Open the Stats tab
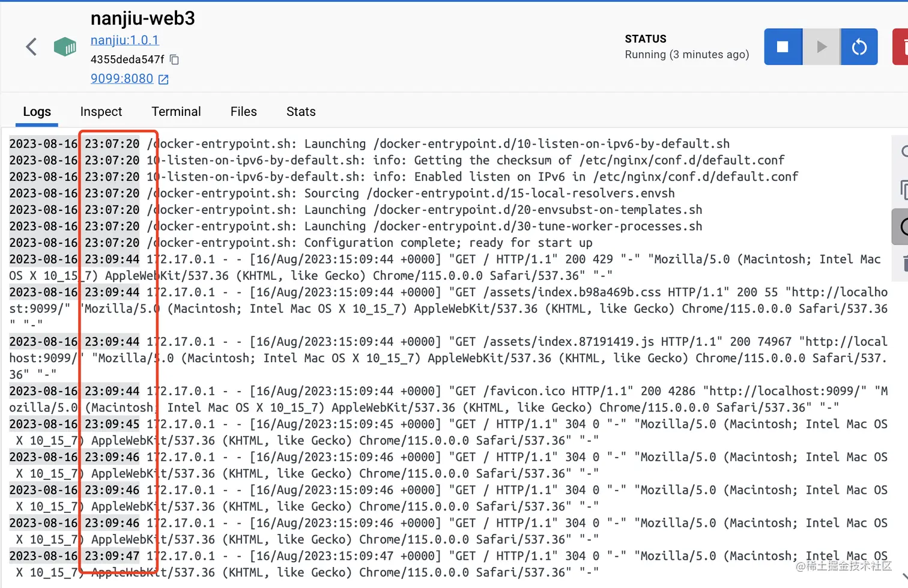Screen dimensions: 908x588 tap(301, 112)
